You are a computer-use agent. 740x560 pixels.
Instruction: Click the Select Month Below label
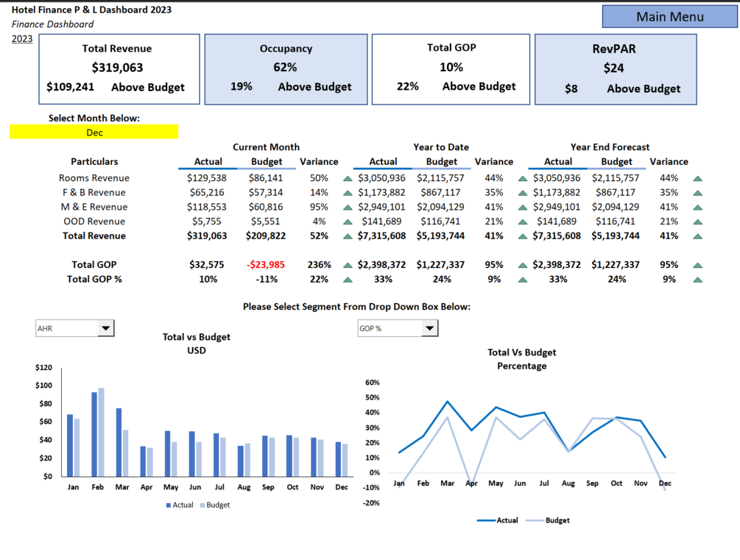click(x=94, y=118)
